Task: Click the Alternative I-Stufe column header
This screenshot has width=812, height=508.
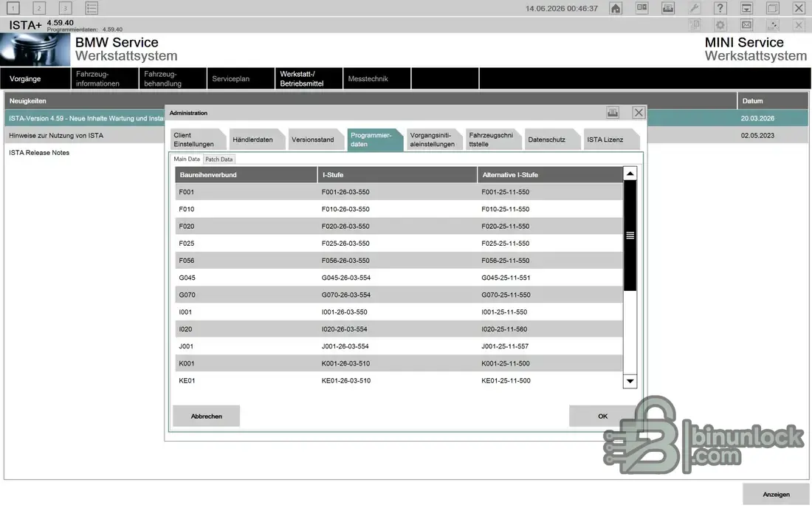Action: tap(550, 174)
